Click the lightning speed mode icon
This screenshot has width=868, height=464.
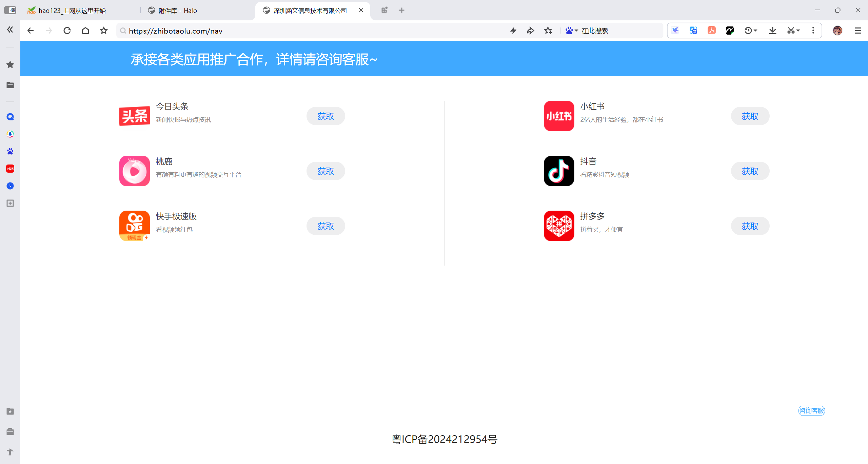(513, 31)
